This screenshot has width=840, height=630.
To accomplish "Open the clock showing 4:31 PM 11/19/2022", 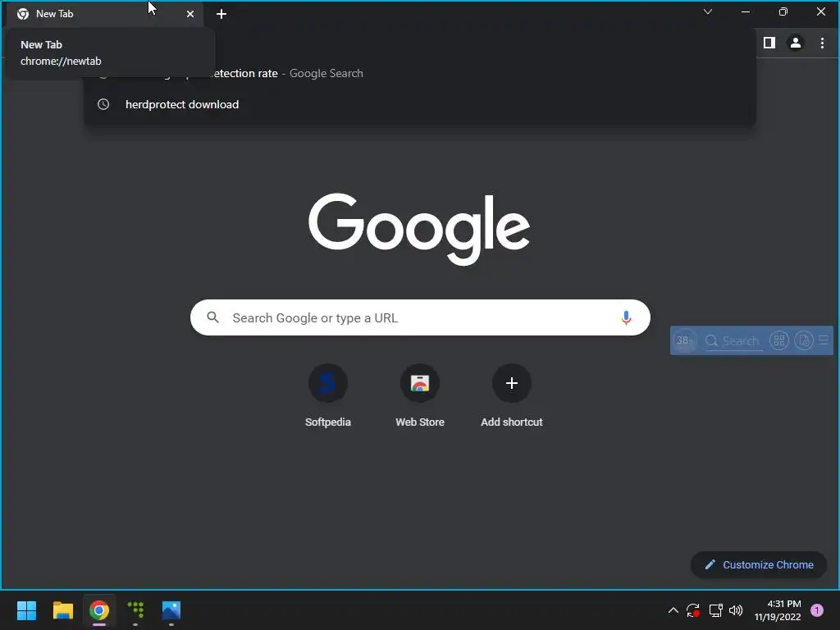I will tap(778, 610).
